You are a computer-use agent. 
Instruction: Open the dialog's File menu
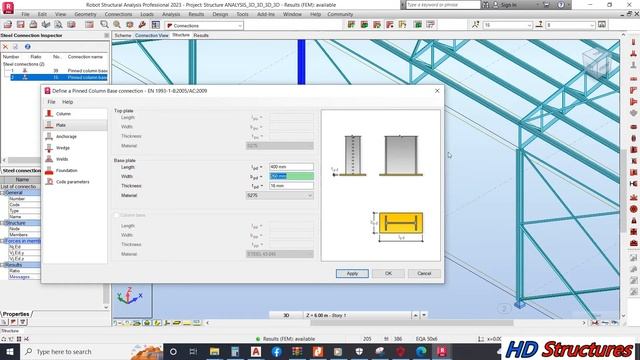click(x=51, y=102)
